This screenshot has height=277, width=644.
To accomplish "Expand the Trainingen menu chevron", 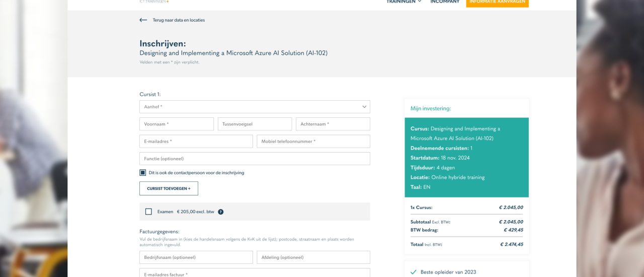I will tap(420, 2).
